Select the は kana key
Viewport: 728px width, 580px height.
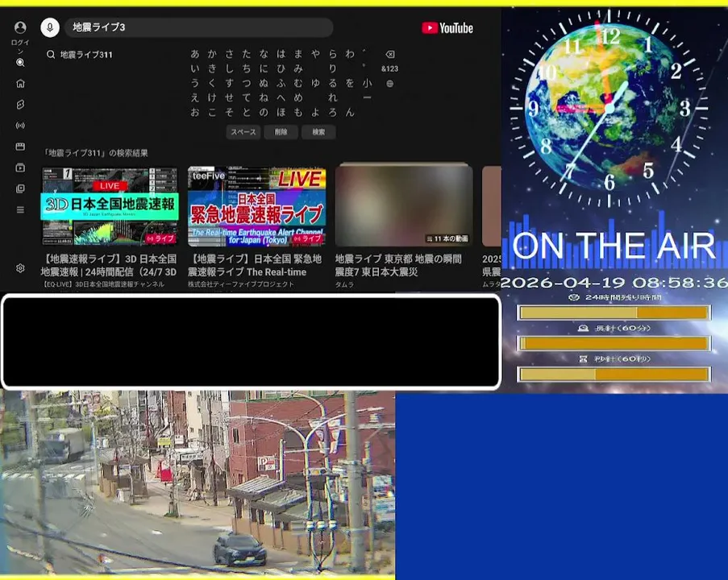281,54
